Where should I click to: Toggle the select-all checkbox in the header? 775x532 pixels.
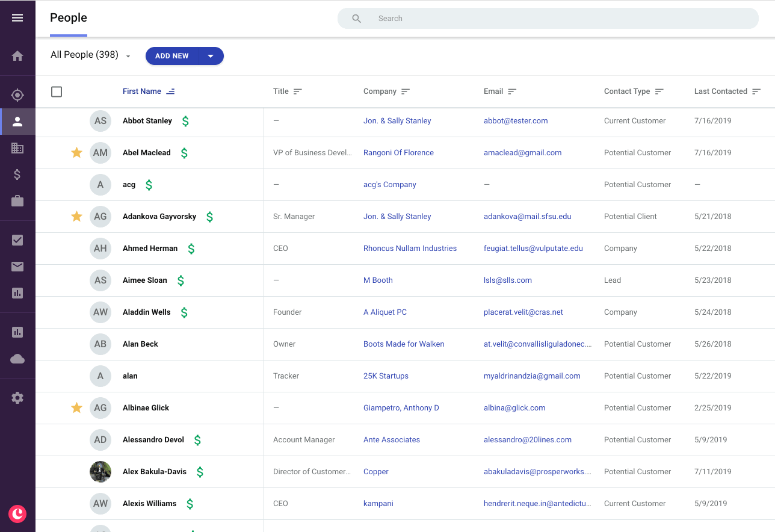[x=57, y=91]
